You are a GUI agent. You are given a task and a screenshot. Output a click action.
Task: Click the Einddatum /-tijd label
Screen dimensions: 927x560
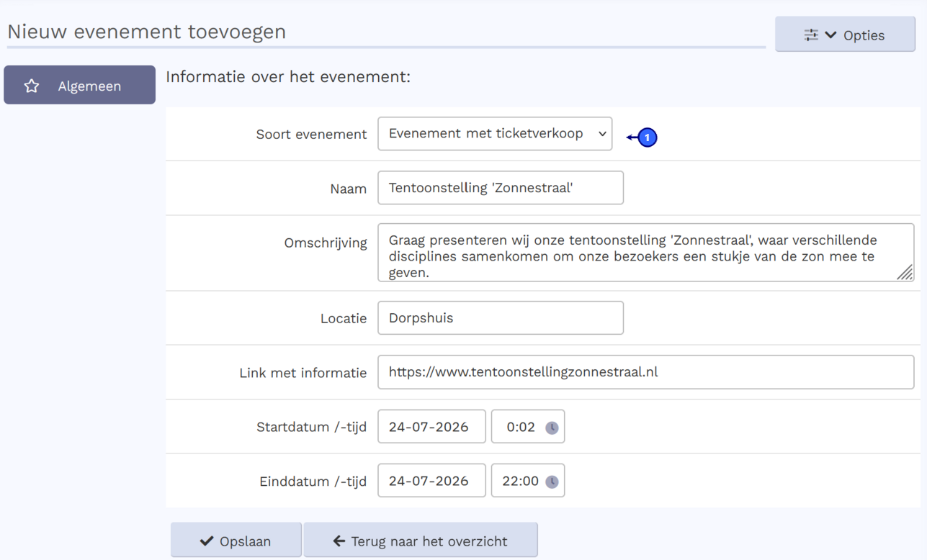[313, 482]
